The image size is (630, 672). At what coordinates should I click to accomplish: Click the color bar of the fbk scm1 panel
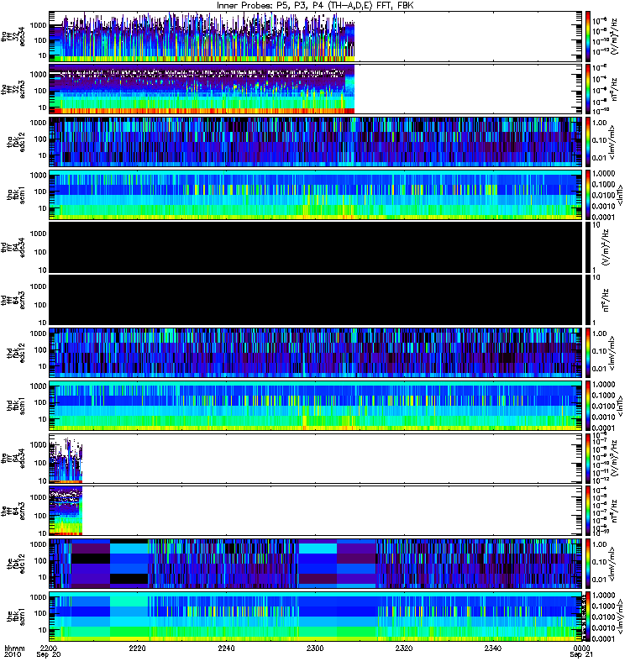589,617
